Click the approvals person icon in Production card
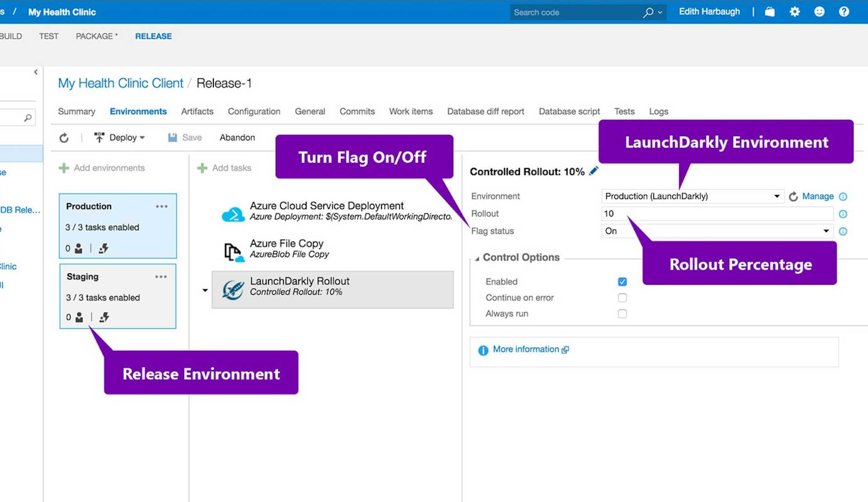The image size is (868, 502). (x=79, y=248)
